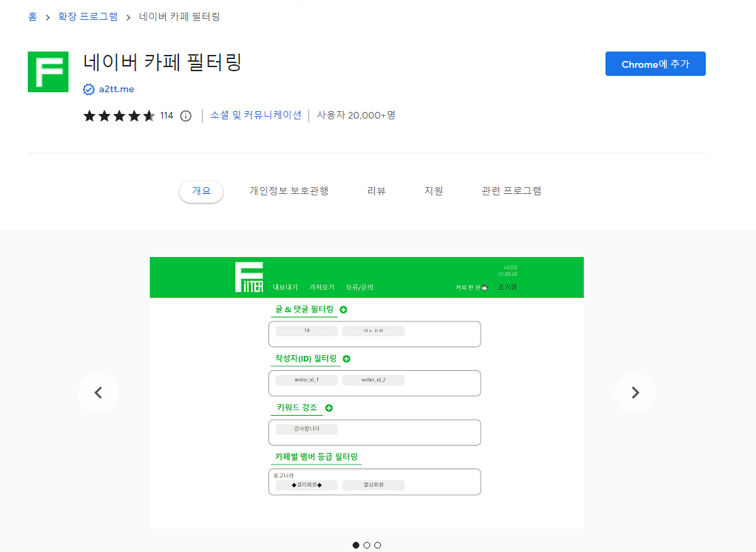Click the plus icon beside 작성자(ID) 필터링
Image resolution: width=756 pixels, height=552 pixels.
point(346,359)
